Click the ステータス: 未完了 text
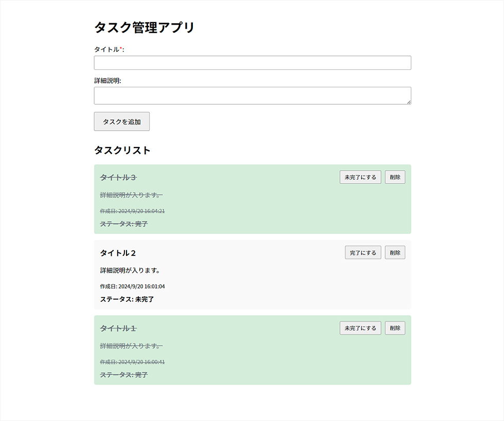This screenshot has width=504, height=421. [127, 299]
